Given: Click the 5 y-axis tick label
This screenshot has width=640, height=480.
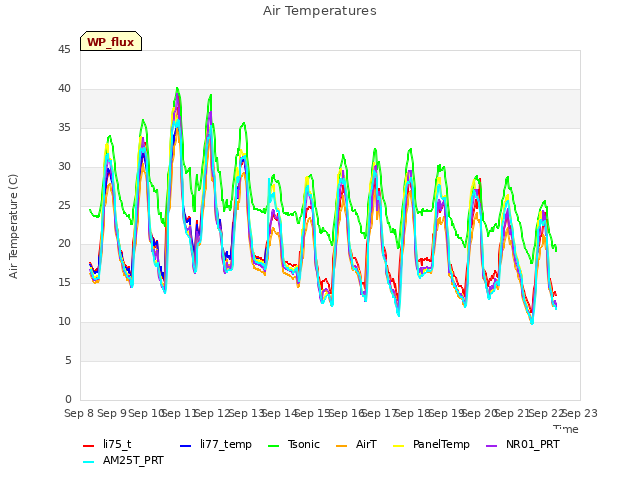Looking at the screenshot, I should [x=68, y=361].
